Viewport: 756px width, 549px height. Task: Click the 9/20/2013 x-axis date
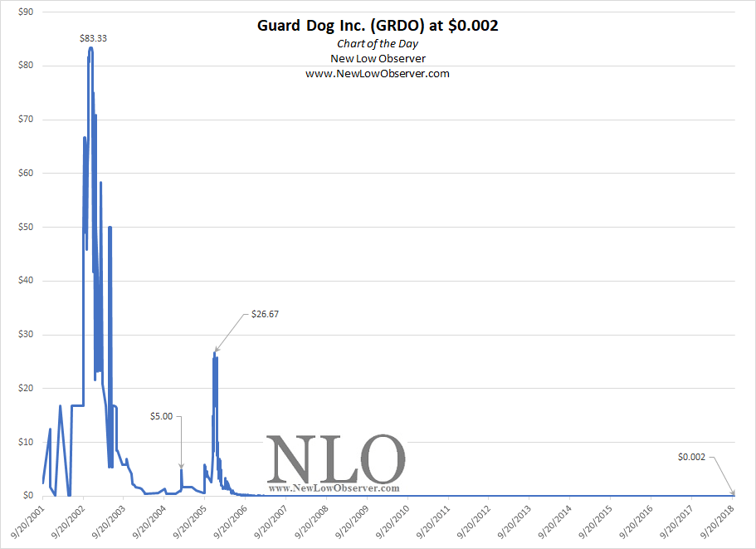(x=514, y=522)
